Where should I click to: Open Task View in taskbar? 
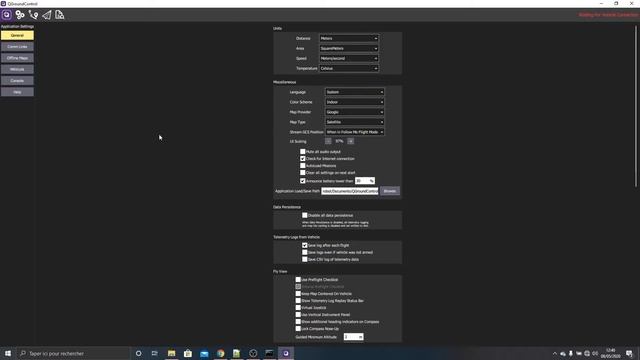155,353
